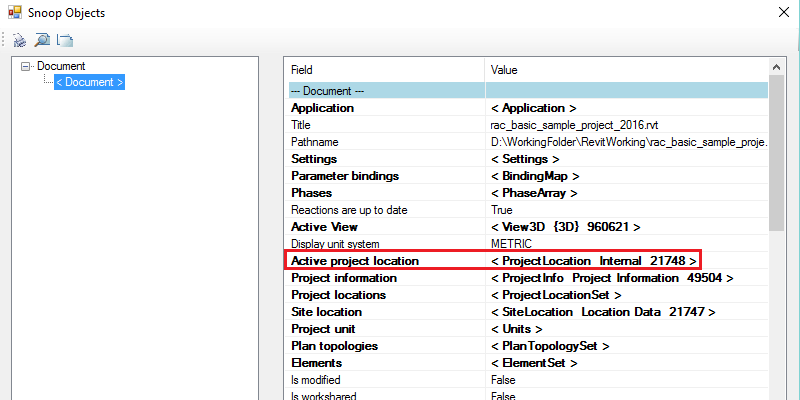The width and height of the screenshot is (800, 400).
Task: Open the < Application > value
Action: tap(533, 108)
